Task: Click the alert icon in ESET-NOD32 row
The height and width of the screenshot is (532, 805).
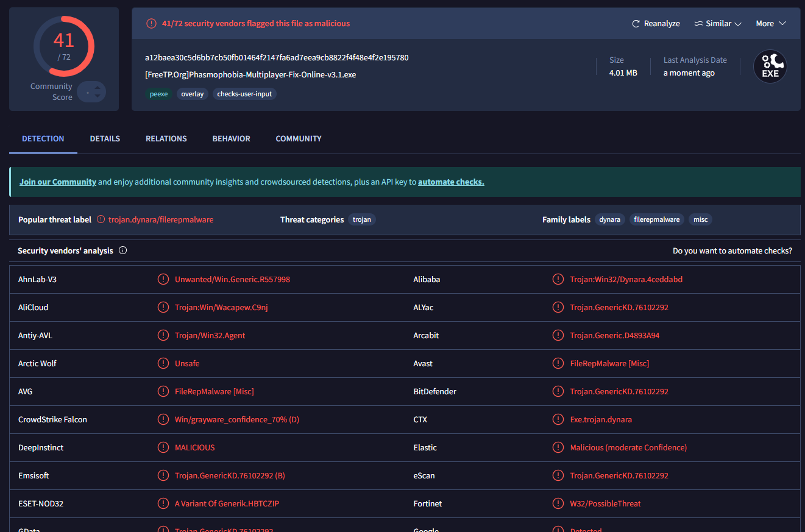Action: click(x=163, y=503)
